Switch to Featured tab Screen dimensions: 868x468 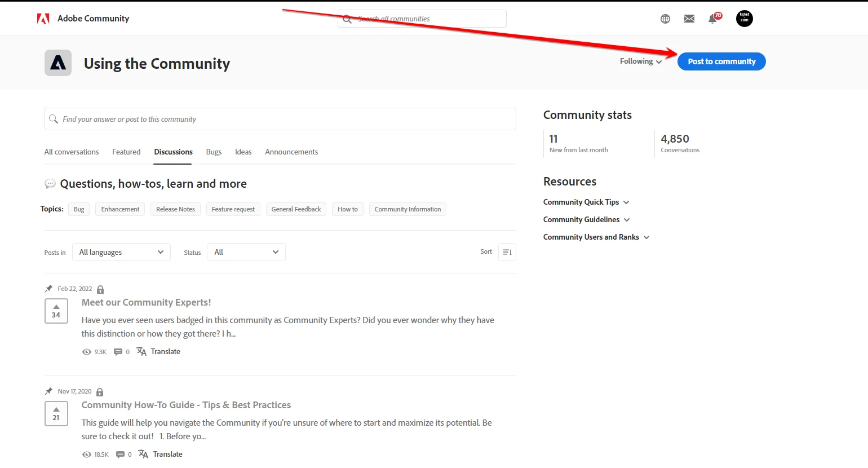tap(126, 152)
